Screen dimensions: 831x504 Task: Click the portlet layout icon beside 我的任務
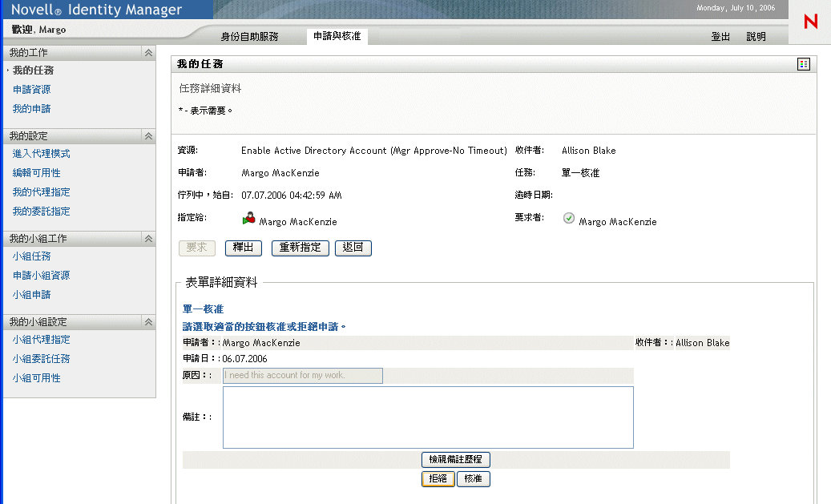(804, 64)
